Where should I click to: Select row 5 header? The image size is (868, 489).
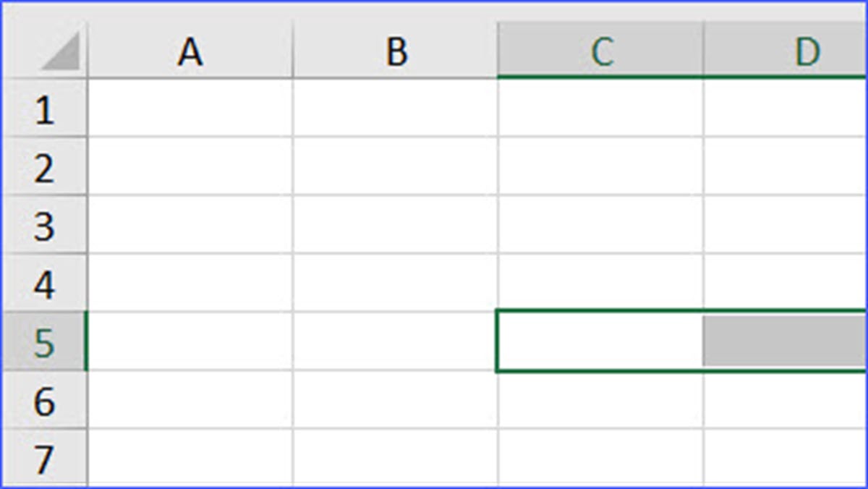pyautogui.click(x=44, y=343)
